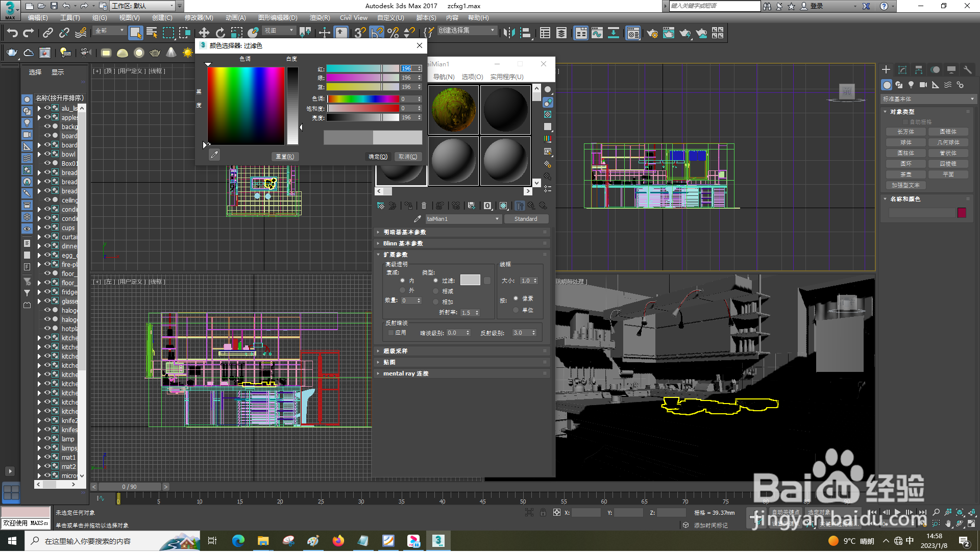Click the 过滤 filter color swatch
Viewport: 980px width, 552px height.
coord(470,280)
